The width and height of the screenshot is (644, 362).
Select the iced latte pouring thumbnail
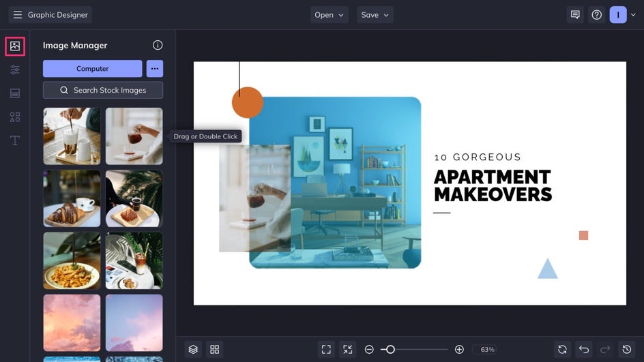(72, 136)
